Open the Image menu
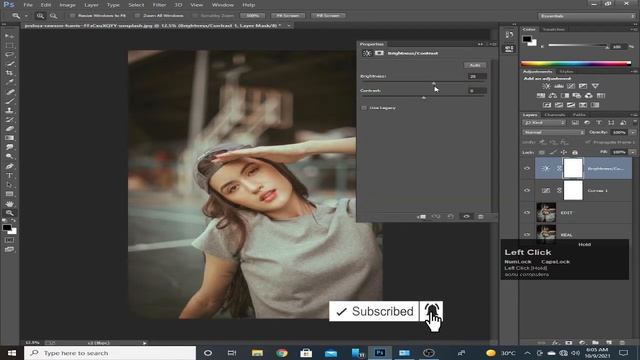 [x=67, y=5]
